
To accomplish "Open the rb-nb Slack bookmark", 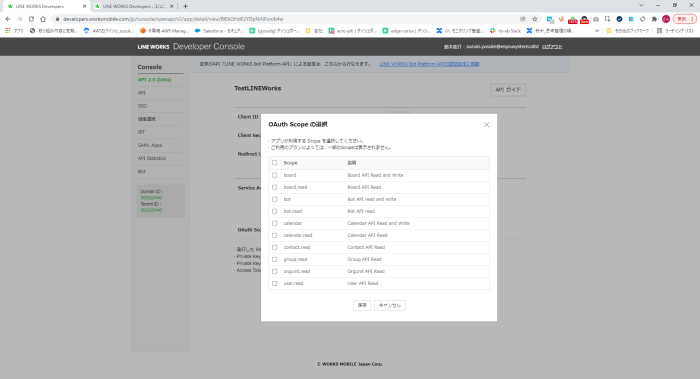I will [505, 31].
